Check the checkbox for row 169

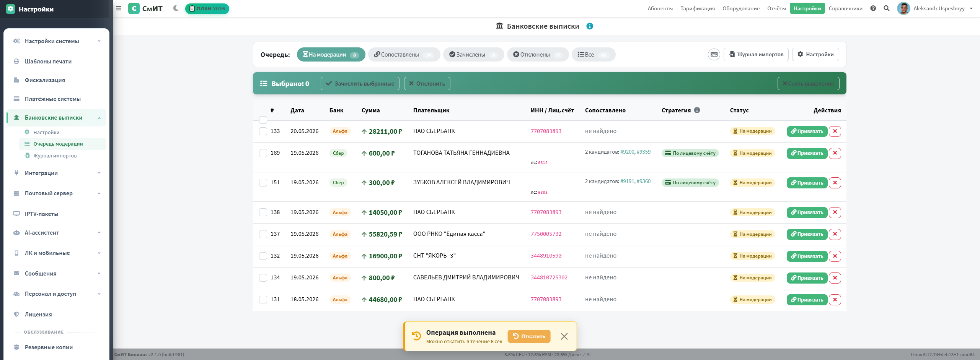point(263,153)
